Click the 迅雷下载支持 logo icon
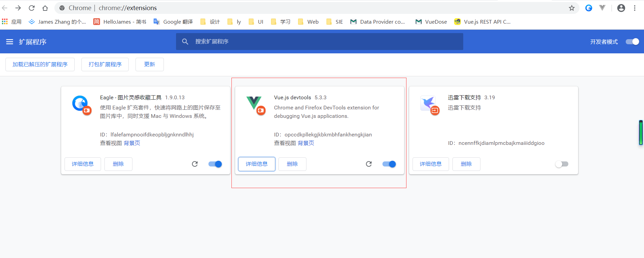Viewport: 644px width, 258px height. click(430, 105)
